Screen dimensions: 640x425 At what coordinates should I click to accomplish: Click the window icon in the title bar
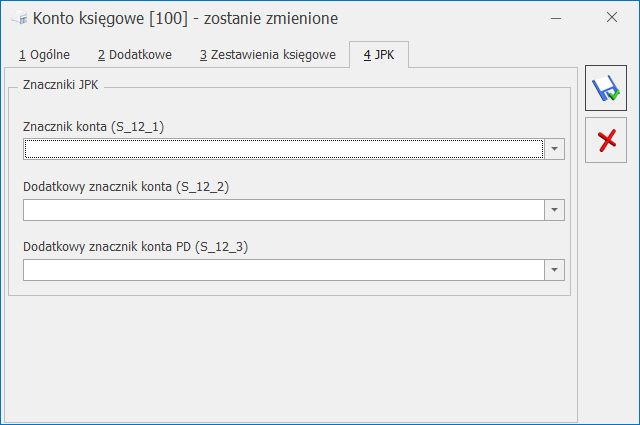tap(17, 18)
